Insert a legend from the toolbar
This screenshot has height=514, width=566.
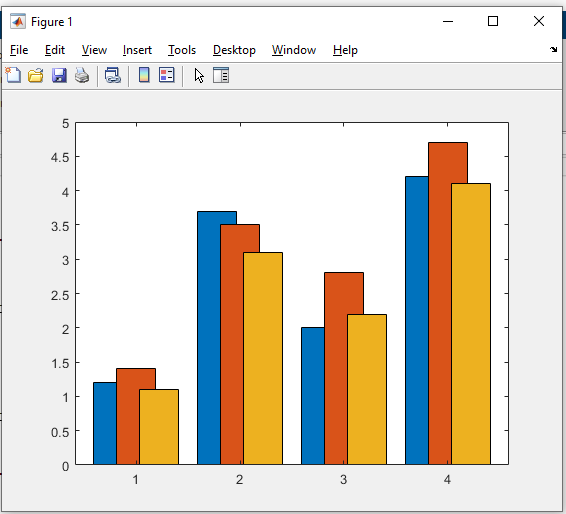(167, 75)
